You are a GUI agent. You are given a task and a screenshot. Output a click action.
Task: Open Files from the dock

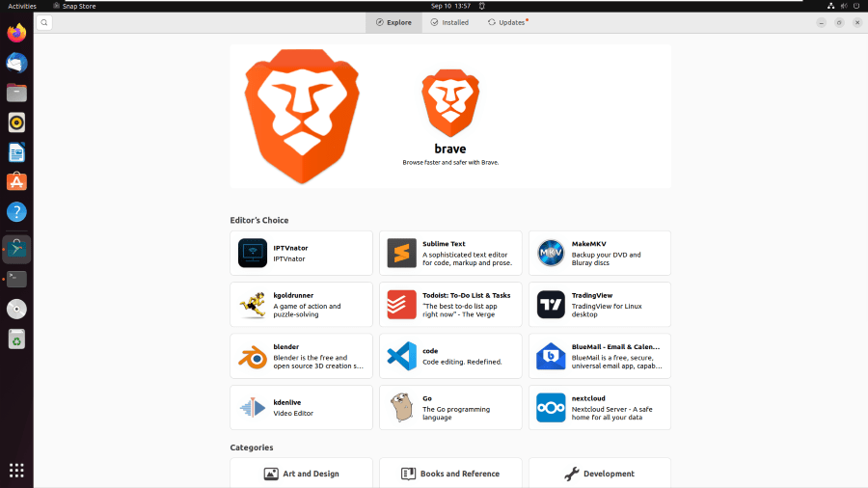[x=16, y=93]
